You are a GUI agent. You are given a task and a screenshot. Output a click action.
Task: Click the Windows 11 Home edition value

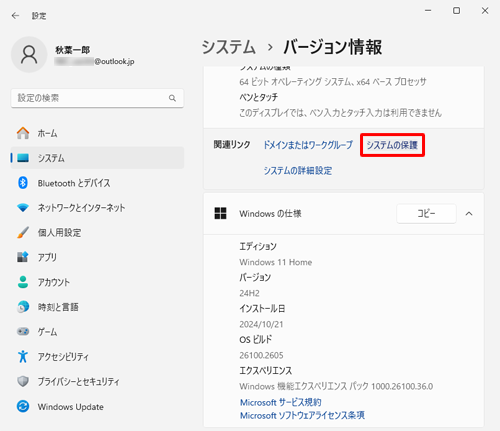click(276, 262)
